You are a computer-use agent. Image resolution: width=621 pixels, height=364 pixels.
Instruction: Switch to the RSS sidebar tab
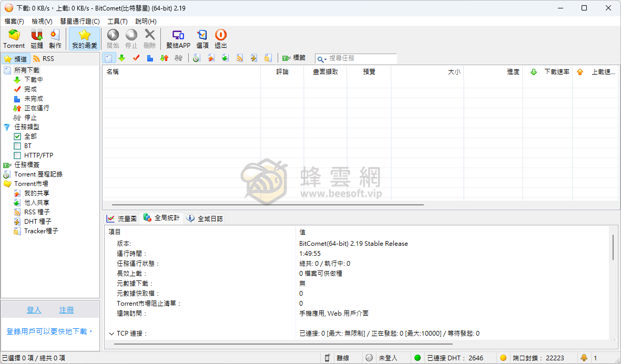[x=44, y=58]
